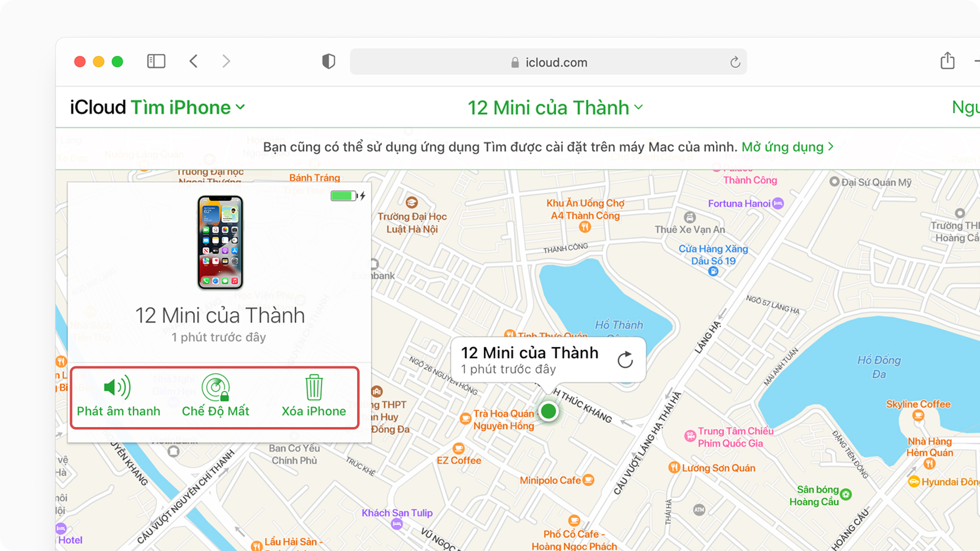Open the Safari share icon
This screenshot has height=551, width=980.
(948, 61)
